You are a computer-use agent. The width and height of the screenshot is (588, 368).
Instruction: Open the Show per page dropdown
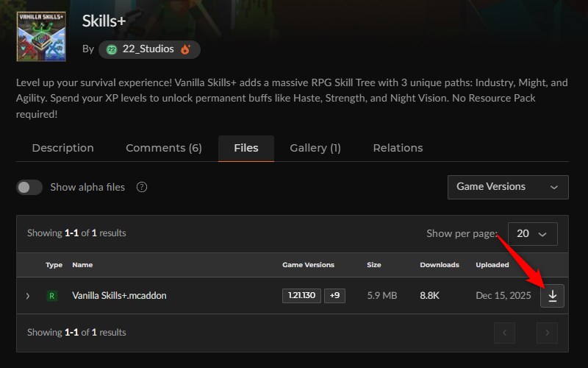coord(532,233)
